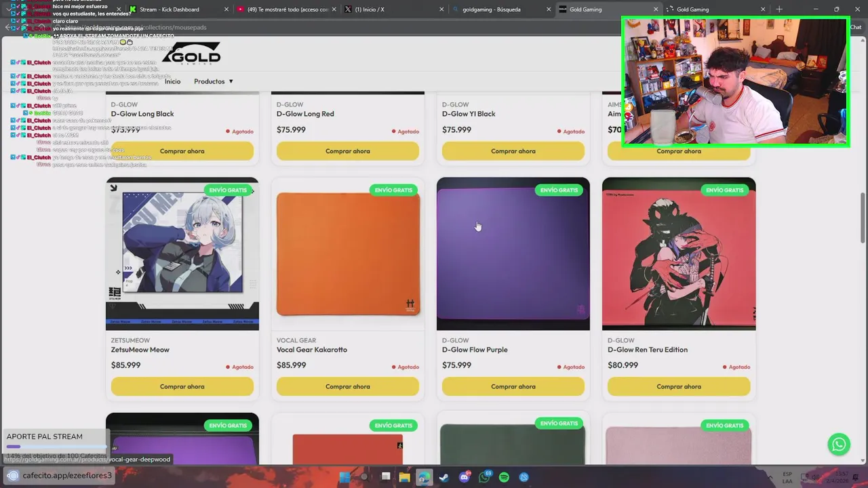Open the D-Glow Flow Purple product image
The image size is (868, 488).
coord(513,254)
